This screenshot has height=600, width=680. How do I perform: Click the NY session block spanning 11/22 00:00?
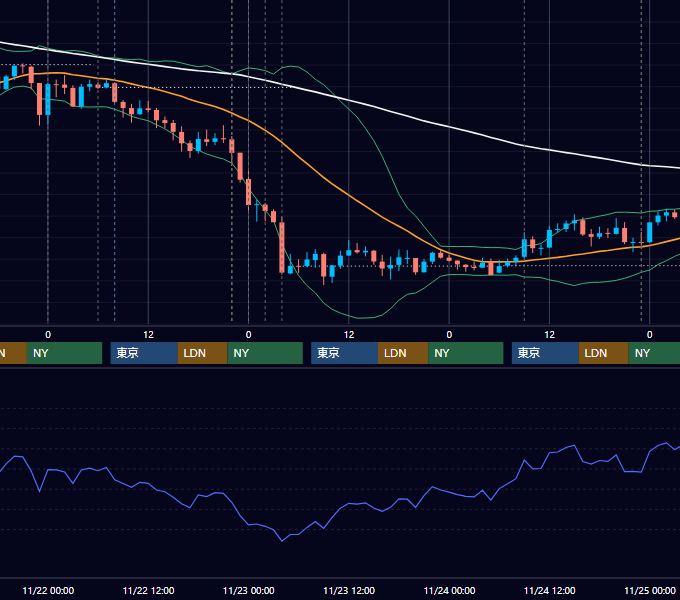tap(64, 353)
